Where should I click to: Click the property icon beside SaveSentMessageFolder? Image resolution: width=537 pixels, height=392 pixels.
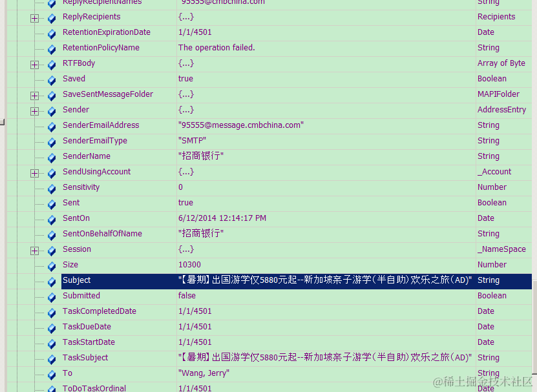pyautogui.click(x=52, y=96)
